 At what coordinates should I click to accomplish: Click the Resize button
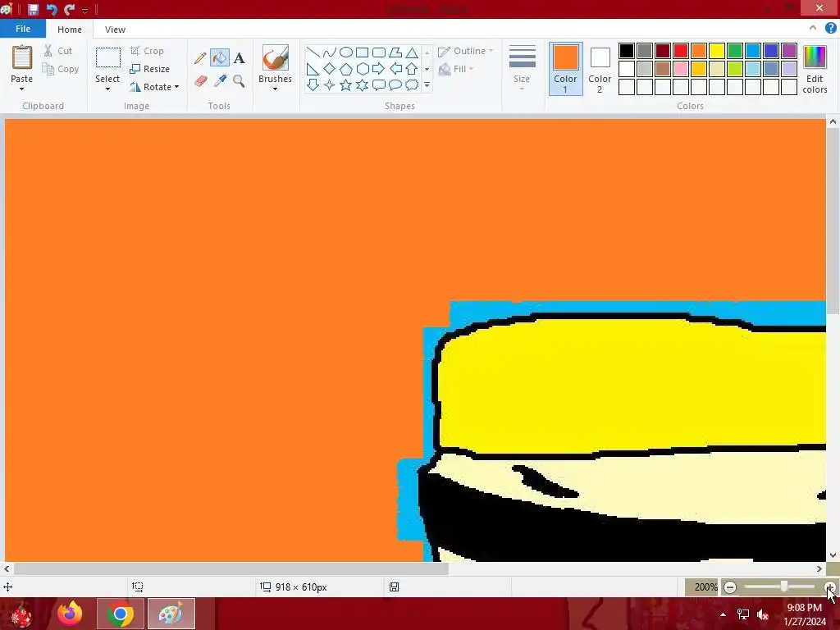click(150, 69)
